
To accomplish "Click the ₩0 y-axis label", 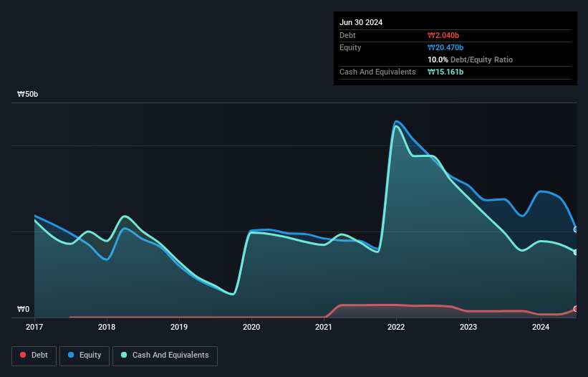I will [x=23, y=309].
